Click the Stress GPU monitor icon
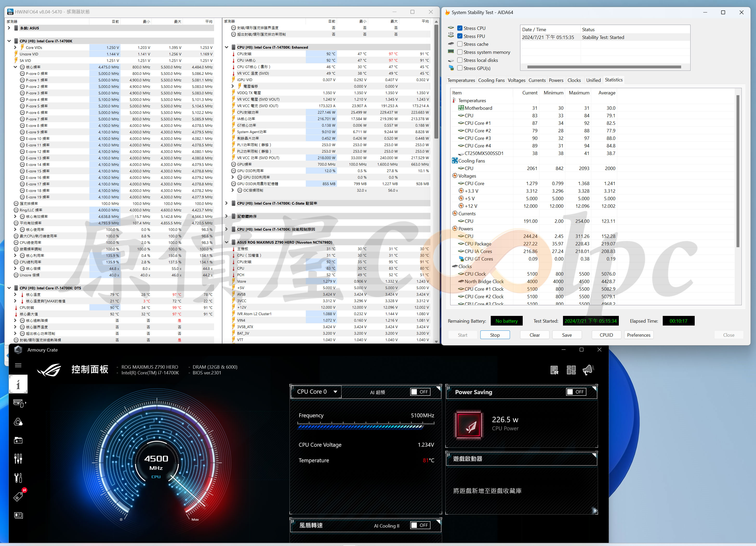This screenshot has width=756, height=546. [x=451, y=68]
